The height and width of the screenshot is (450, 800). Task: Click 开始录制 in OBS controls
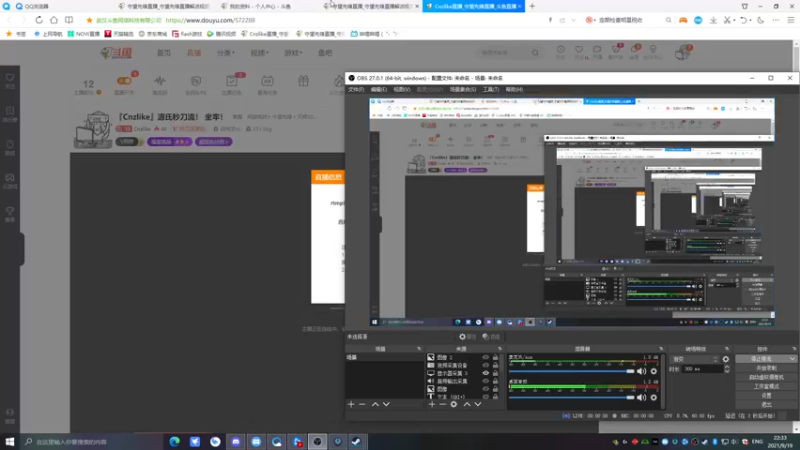[766, 368]
